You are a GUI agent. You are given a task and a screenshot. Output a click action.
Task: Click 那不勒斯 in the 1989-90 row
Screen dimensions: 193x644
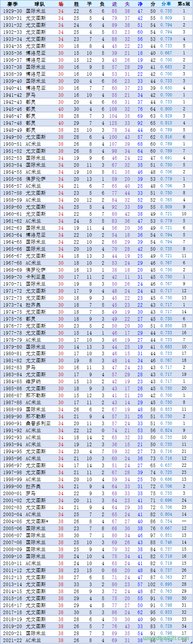[x=36, y=416]
